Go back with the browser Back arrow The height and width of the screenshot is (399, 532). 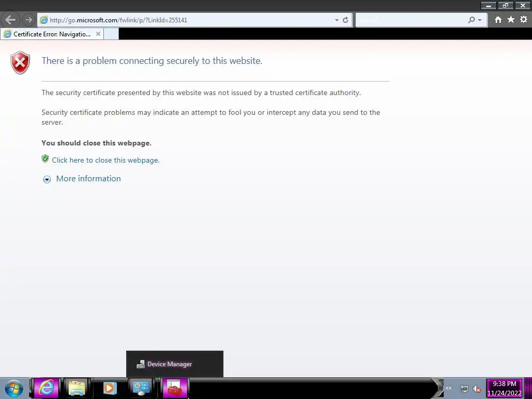click(x=10, y=20)
